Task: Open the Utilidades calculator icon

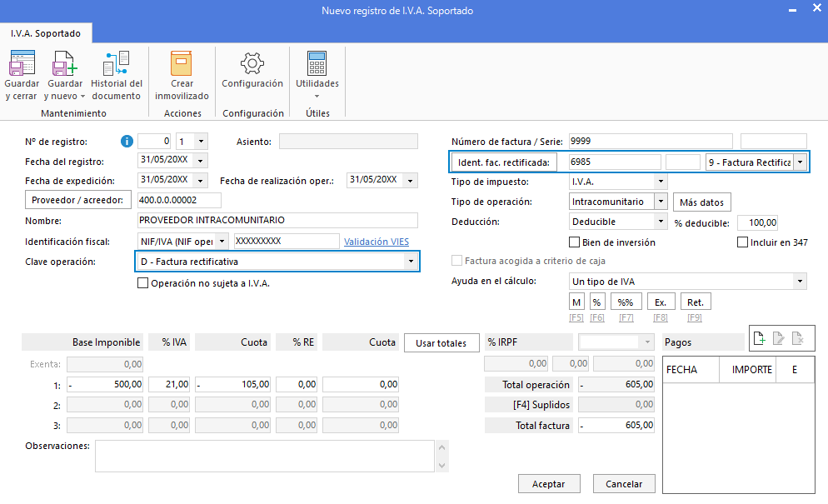Action: coord(317,63)
